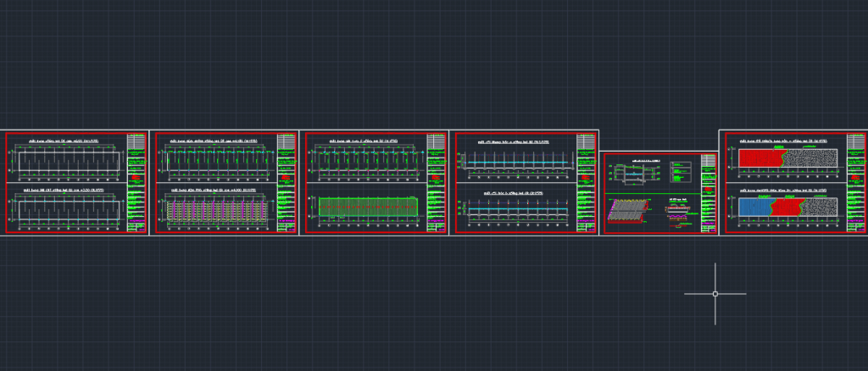The height and width of the screenshot is (371, 868).
Task: Select the lower plan with cyan markers in leftmost sheet
Action: [70, 210]
